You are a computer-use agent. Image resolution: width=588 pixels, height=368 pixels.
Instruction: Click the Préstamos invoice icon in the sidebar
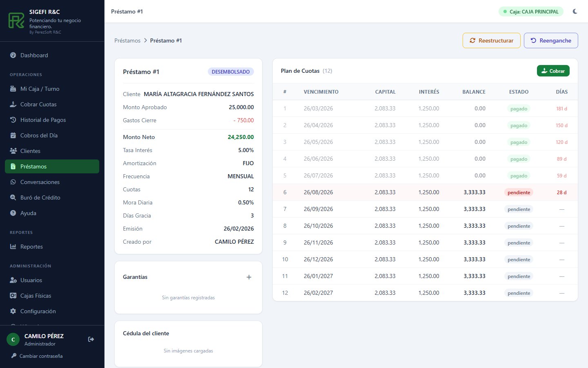pyautogui.click(x=13, y=166)
